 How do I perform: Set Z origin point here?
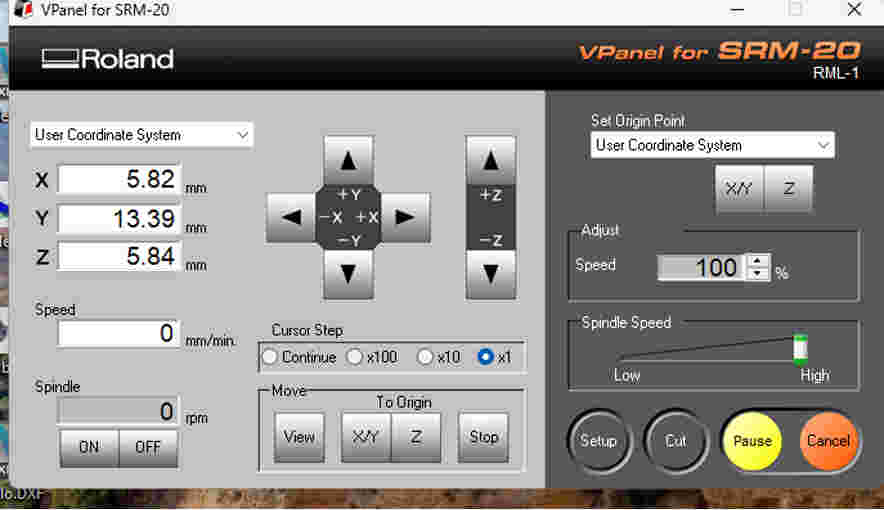coord(789,188)
